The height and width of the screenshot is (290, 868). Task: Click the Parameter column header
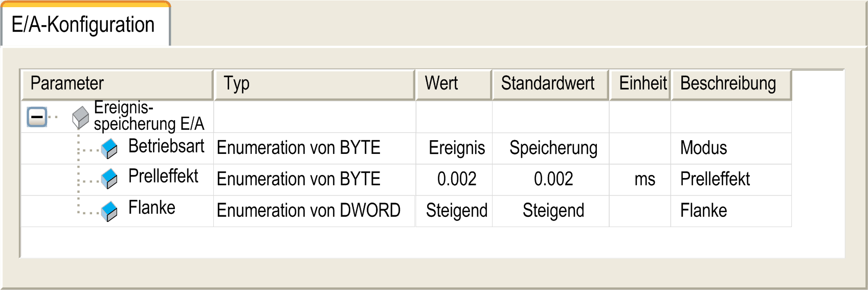tap(117, 84)
